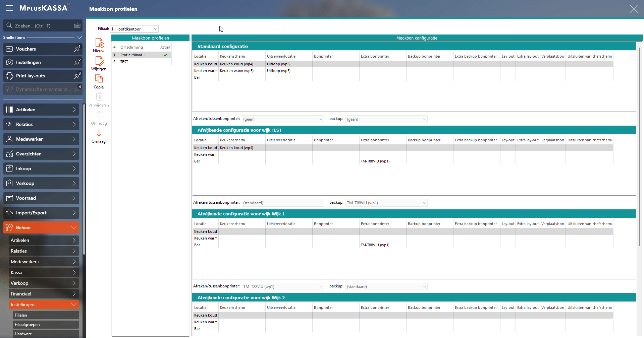Open Dynamische min/max quick item
The width and height of the screenshot is (644, 338).
[43, 89]
